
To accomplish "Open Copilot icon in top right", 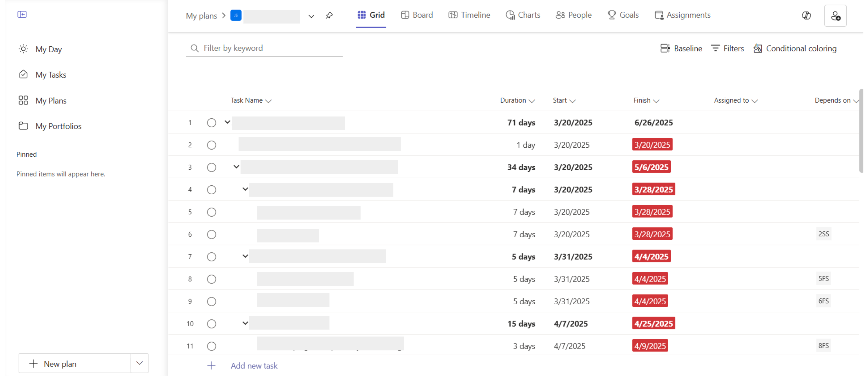I will (x=806, y=16).
